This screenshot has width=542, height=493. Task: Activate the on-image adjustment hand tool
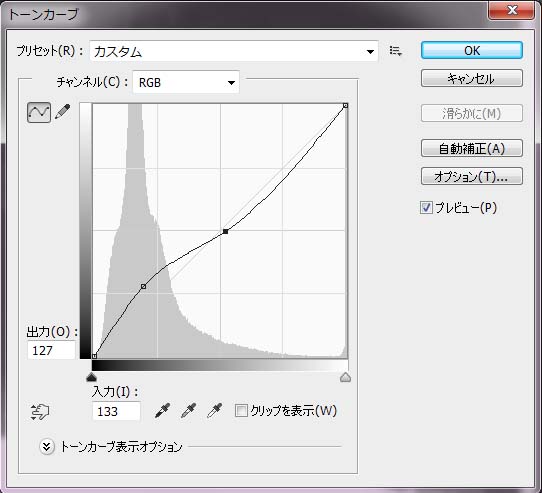(40, 412)
